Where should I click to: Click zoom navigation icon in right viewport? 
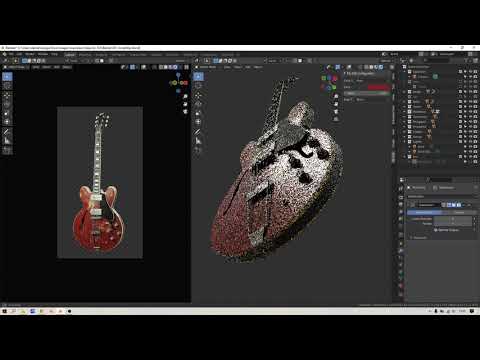coord(336,96)
